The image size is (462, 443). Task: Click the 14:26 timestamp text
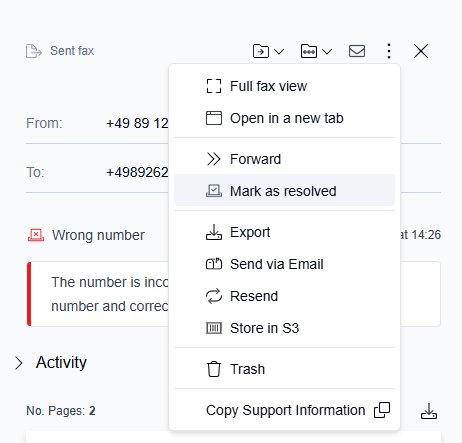(x=426, y=235)
